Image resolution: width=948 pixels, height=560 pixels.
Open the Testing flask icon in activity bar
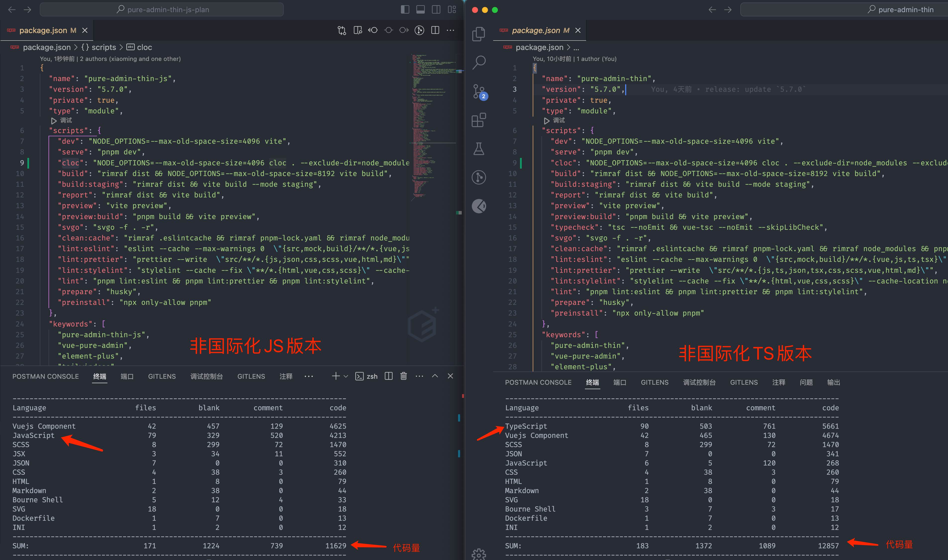click(x=479, y=149)
